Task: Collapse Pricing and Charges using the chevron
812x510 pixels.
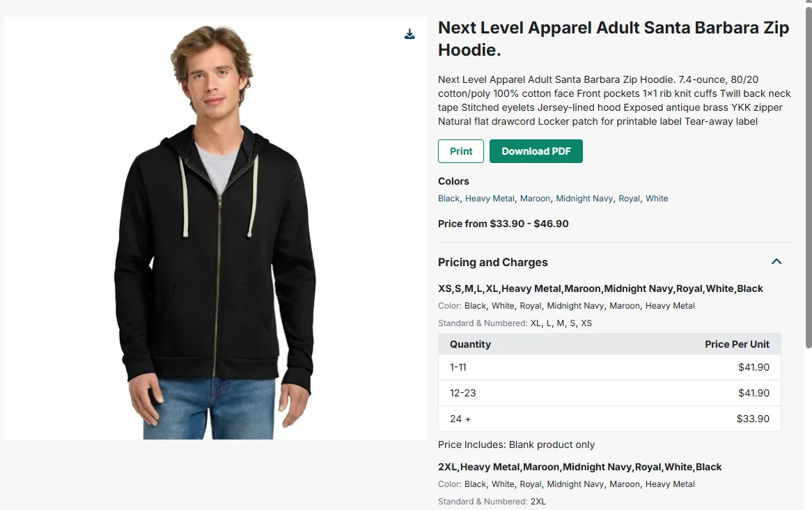Action: coord(776,262)
